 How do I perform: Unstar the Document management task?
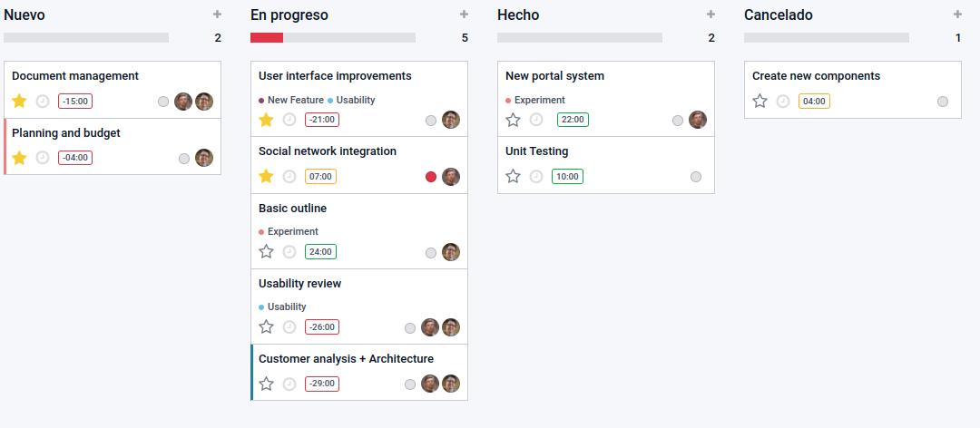click(19, 101)
